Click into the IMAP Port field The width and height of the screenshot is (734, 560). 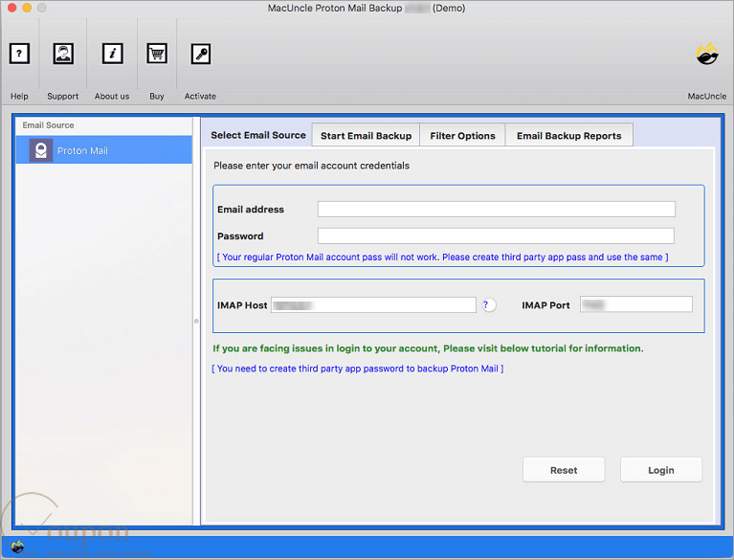pyautogui.click(x=636, y=304)
